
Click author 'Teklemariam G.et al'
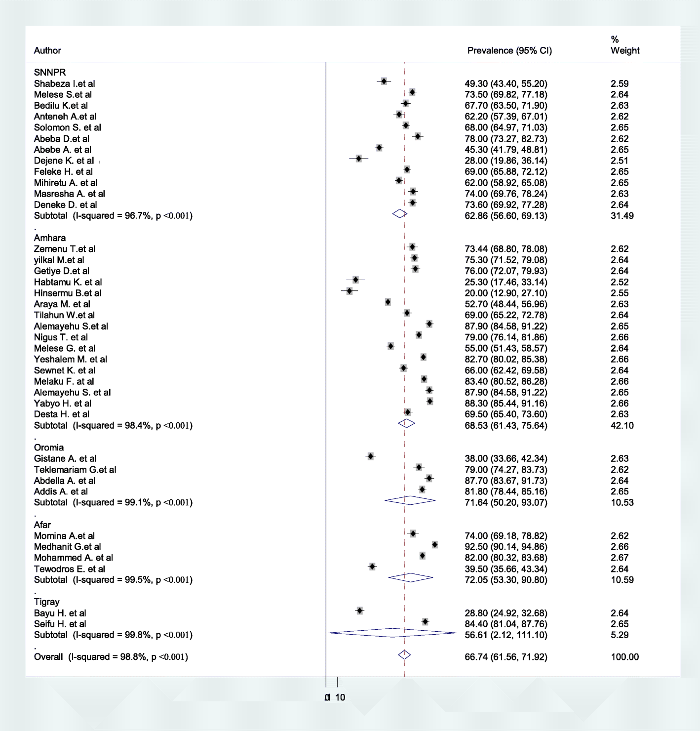click(x=75, y=470)
